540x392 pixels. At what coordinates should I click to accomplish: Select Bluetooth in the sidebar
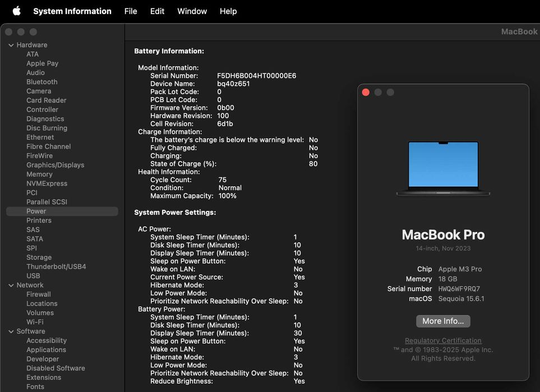click(x=42, y=82)
